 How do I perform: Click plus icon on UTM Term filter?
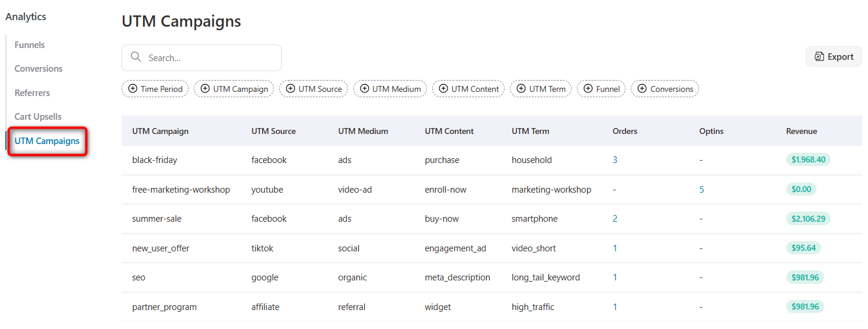click(x=521, y=88)
